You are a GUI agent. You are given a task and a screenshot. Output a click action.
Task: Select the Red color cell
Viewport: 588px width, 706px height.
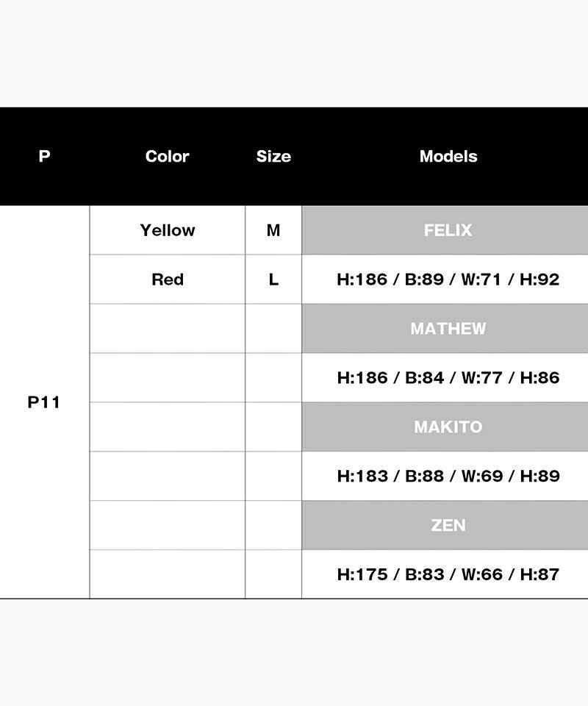(168, 279)
